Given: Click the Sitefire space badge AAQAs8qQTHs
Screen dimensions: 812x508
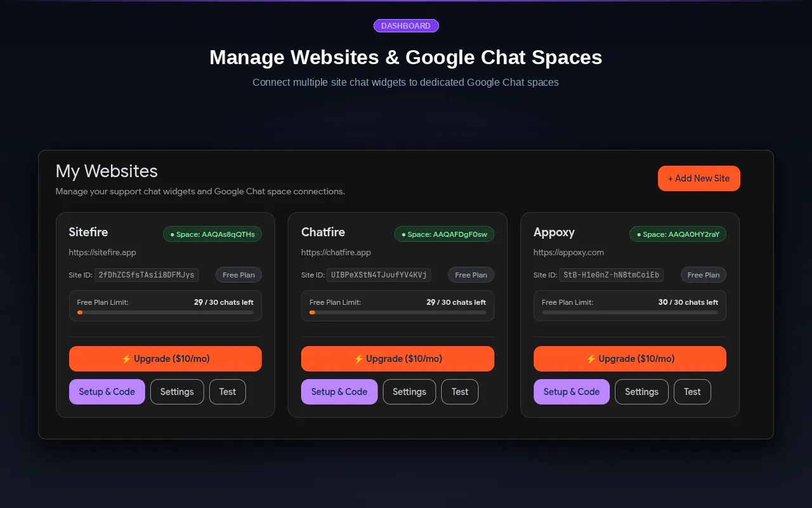Looking at the screenshot, I should (x=213, y=234).
